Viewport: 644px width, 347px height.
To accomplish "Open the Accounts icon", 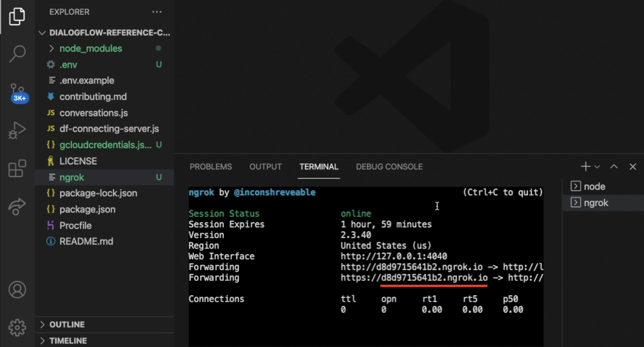I will pyautogui.click(x=17, y=290).
